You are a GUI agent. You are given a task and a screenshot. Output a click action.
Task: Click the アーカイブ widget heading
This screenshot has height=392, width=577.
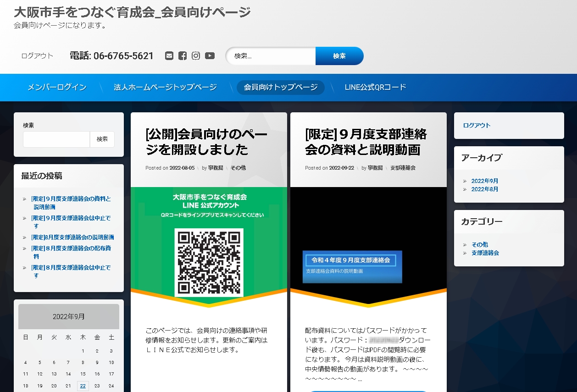click(x=482, y=158)
